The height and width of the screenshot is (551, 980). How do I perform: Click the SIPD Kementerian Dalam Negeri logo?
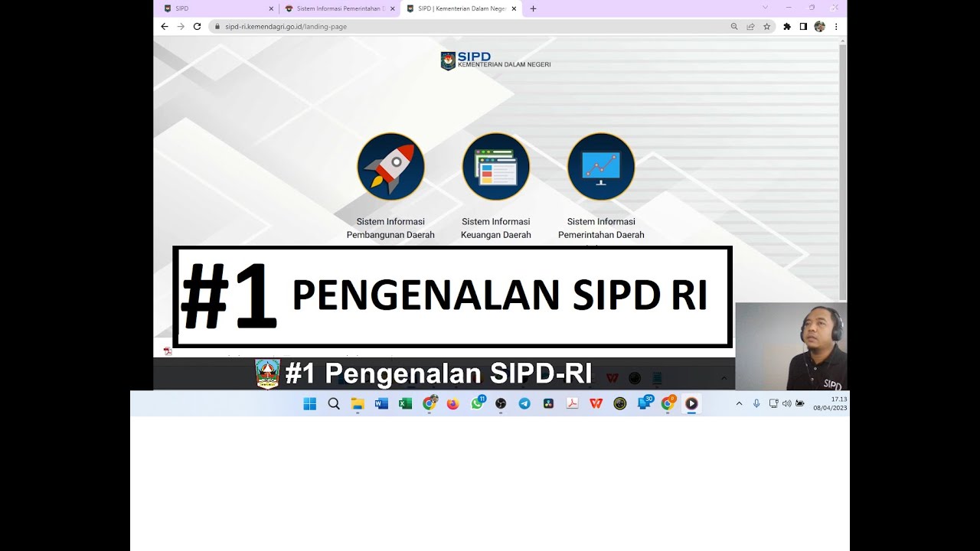coord(495,60)
